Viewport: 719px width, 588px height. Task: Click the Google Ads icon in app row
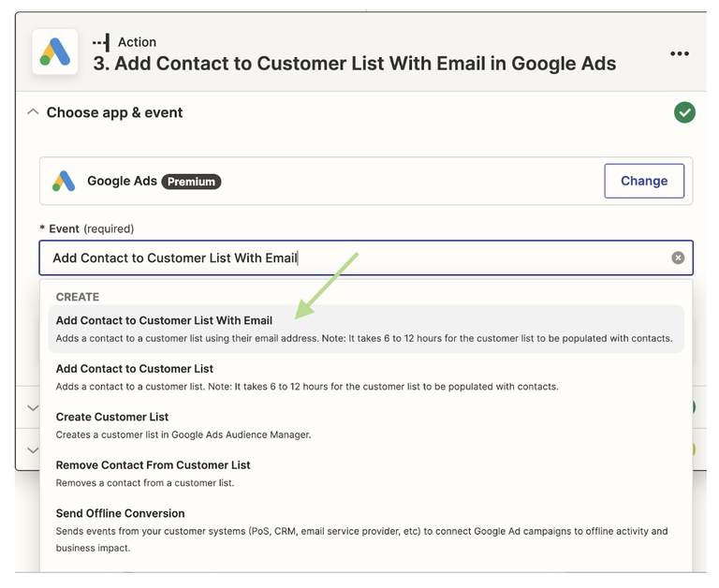(64, 181)
